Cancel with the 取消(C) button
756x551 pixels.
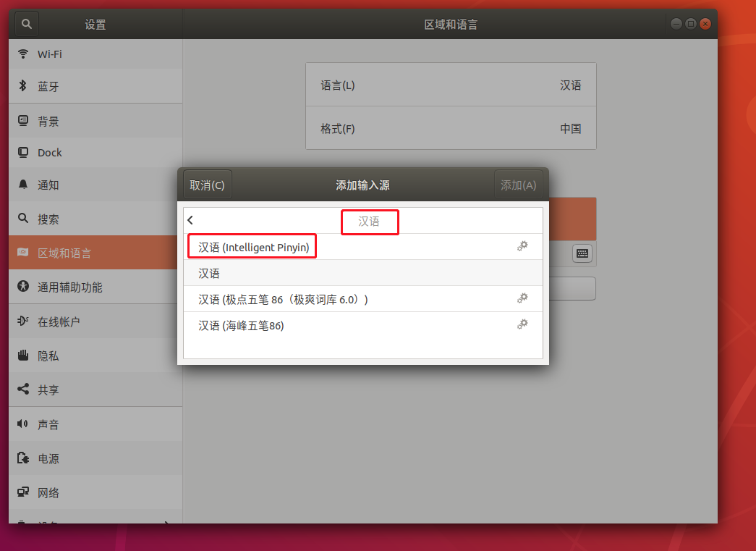[208, 185]
